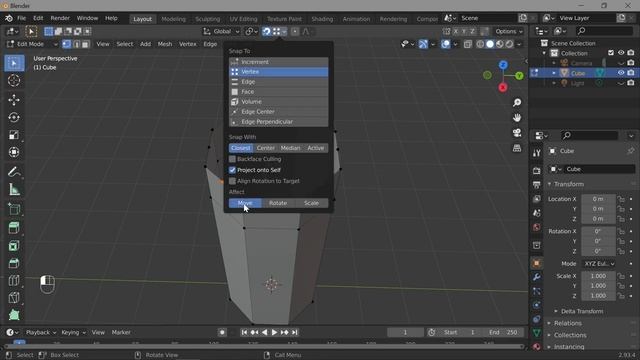The width and height of the screenshot is (640, 360).
Task: Select the Loop Cut tool
Action: (x=14, y=280)
